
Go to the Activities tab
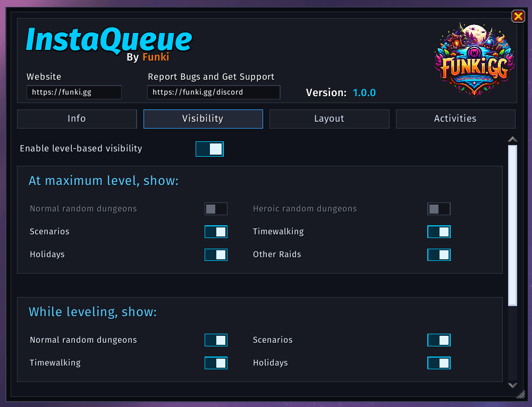coord(455,118)
